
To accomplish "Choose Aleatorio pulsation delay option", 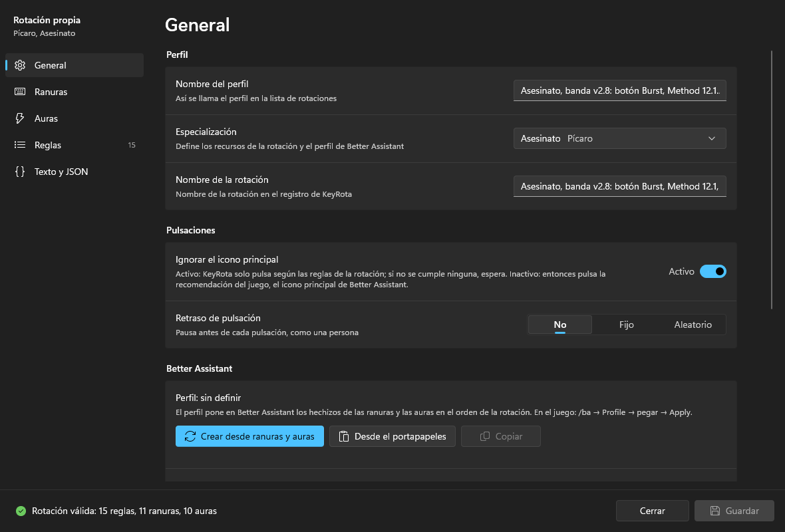I will point(693,325).
